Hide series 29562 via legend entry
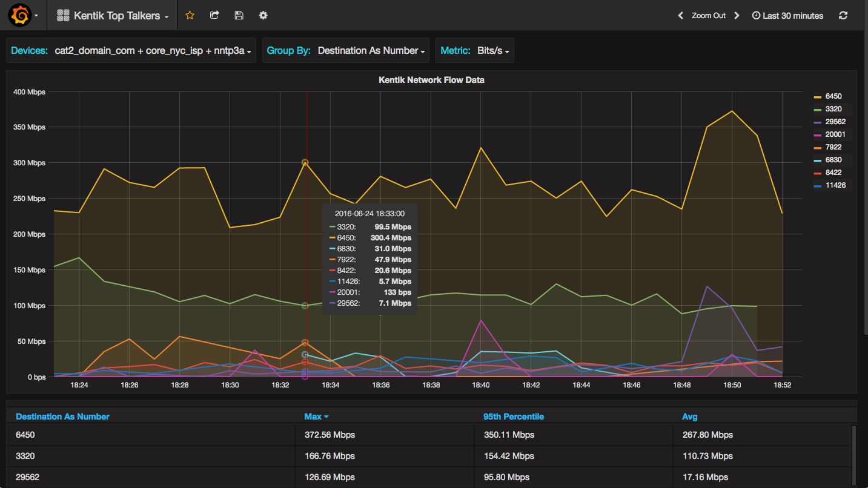This screenshot has height=488, width=868. click(x=837, y=122)
